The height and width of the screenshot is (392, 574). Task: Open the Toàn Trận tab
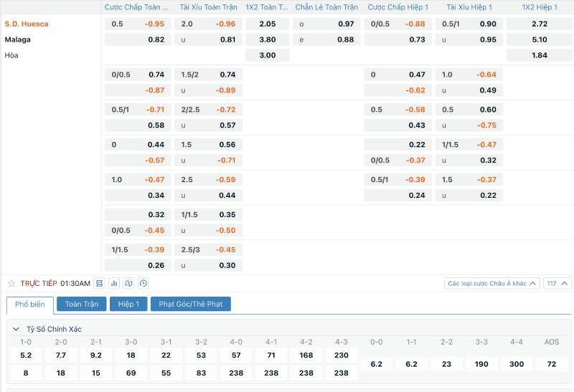pos(81,304)
